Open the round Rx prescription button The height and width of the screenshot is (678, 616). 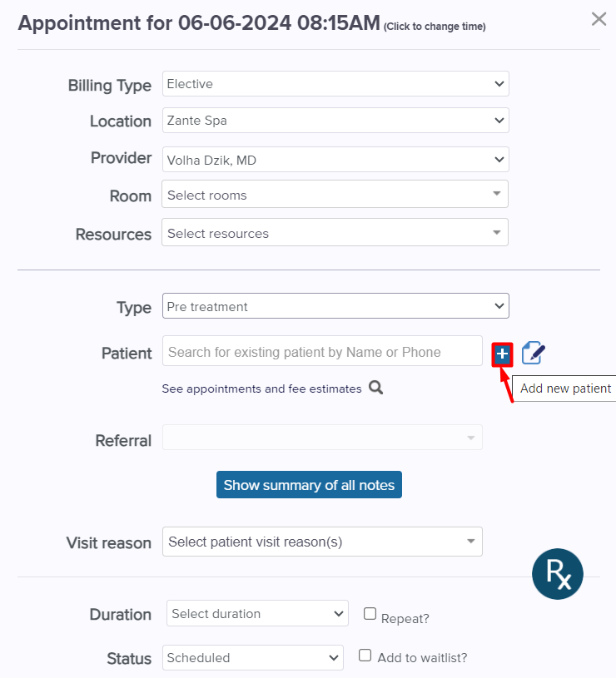point(557,574)
